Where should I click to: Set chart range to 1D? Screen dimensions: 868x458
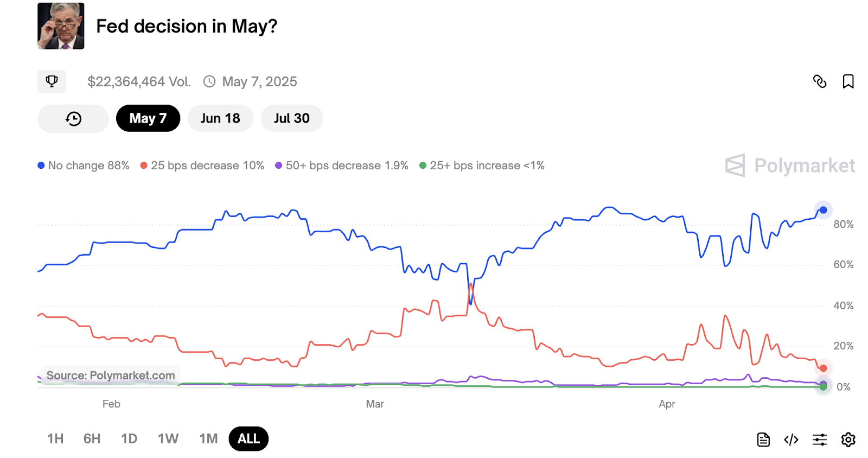click(129, 438)
